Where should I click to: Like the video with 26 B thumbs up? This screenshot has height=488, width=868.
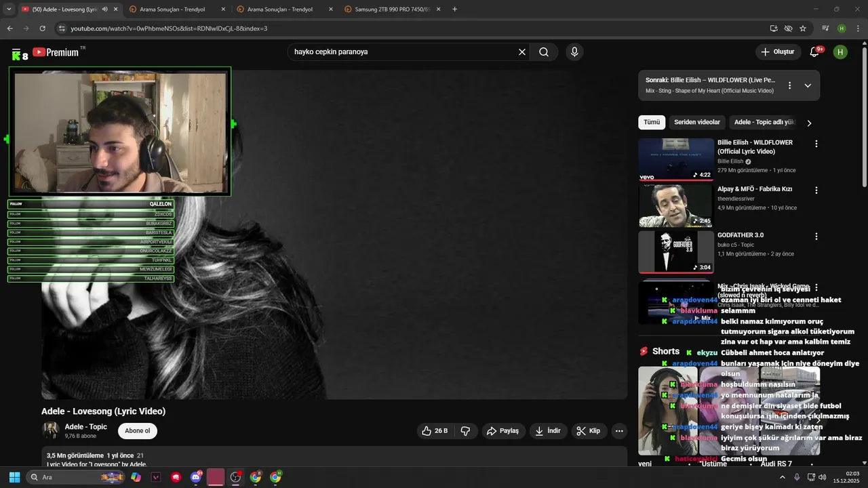tap(435, 431)
